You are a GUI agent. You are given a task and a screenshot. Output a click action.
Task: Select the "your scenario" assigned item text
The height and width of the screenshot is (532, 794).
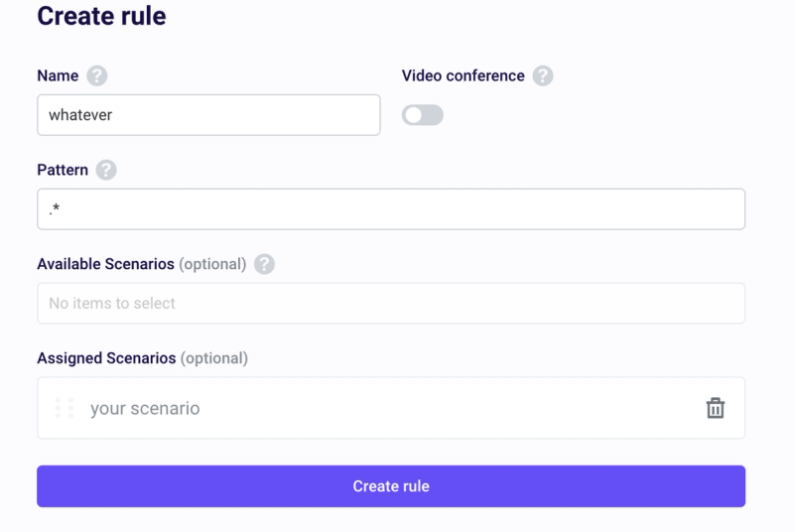tap(145, 408)
